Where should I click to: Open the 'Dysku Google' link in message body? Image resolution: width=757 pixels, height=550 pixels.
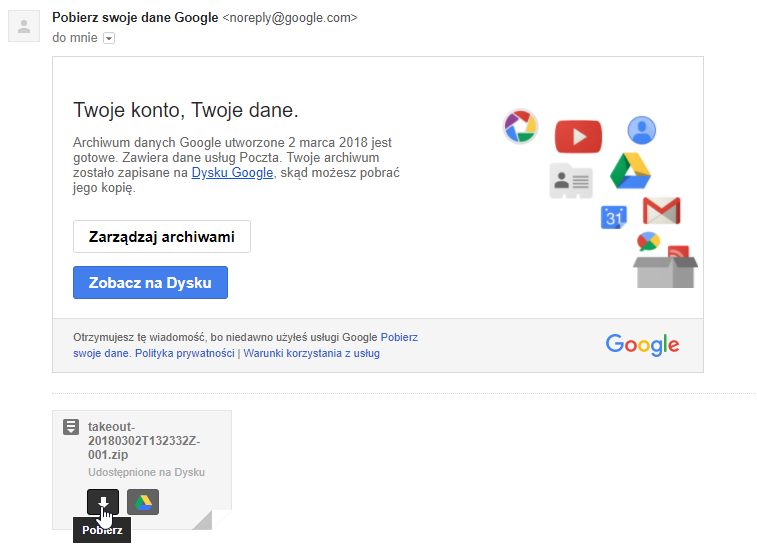point(232,172)
